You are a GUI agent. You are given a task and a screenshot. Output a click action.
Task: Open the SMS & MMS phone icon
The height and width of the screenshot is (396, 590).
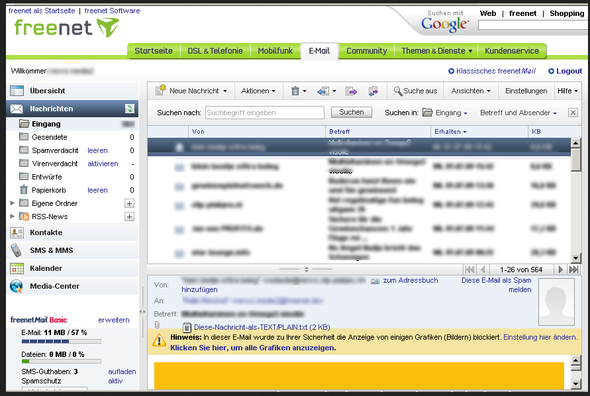pyautogui.click(x=17, y=250)
